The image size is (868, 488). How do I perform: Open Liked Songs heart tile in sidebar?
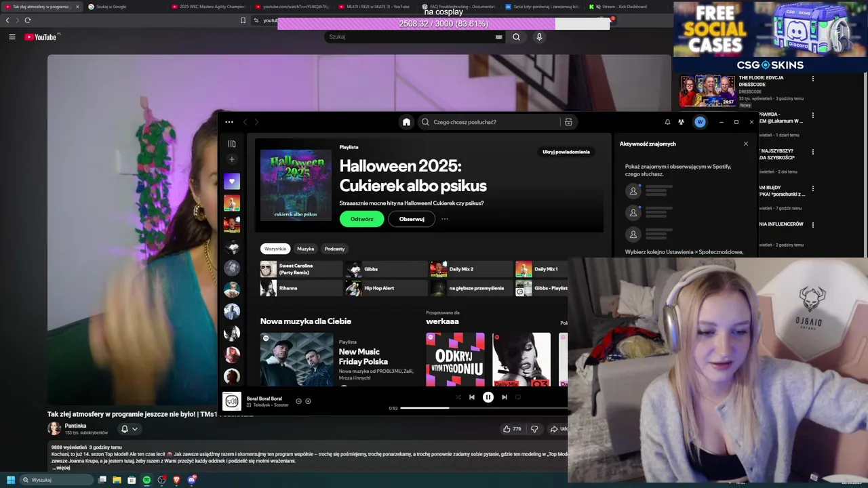click(x=232, y=181)
